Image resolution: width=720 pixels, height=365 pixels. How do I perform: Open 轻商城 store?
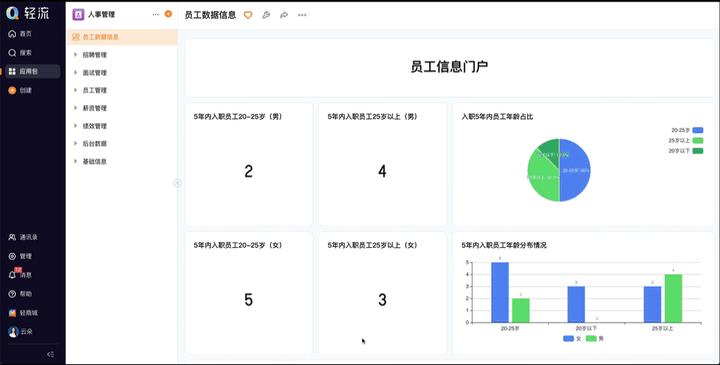click(x=23, y=313)
